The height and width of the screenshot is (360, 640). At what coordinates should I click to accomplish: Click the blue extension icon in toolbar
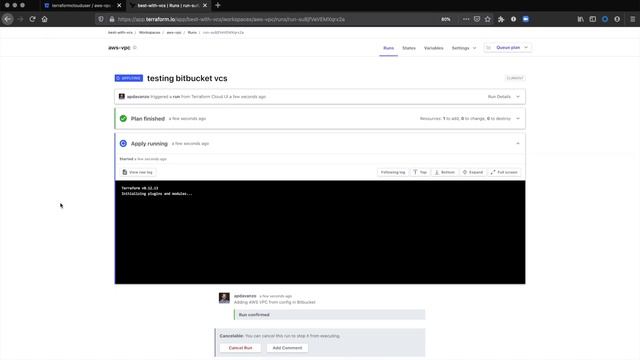(x=526, y=19)
